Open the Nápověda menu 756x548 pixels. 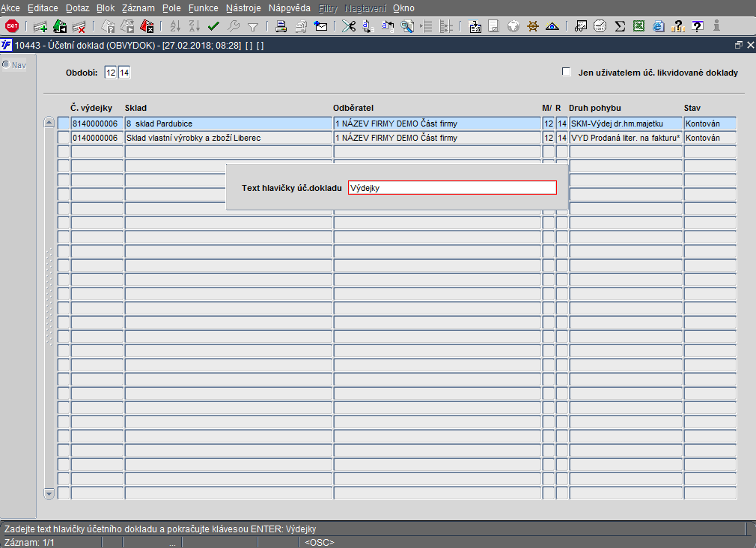[289, 7]
